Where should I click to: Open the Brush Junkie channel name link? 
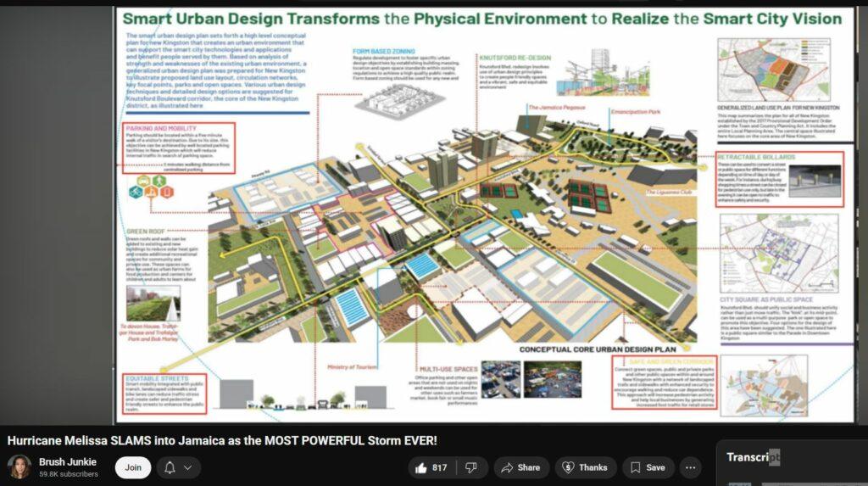point(68,462)
